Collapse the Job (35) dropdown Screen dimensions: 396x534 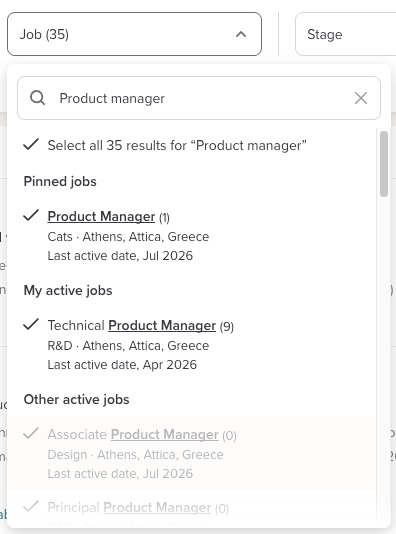(x=134, y=34)
